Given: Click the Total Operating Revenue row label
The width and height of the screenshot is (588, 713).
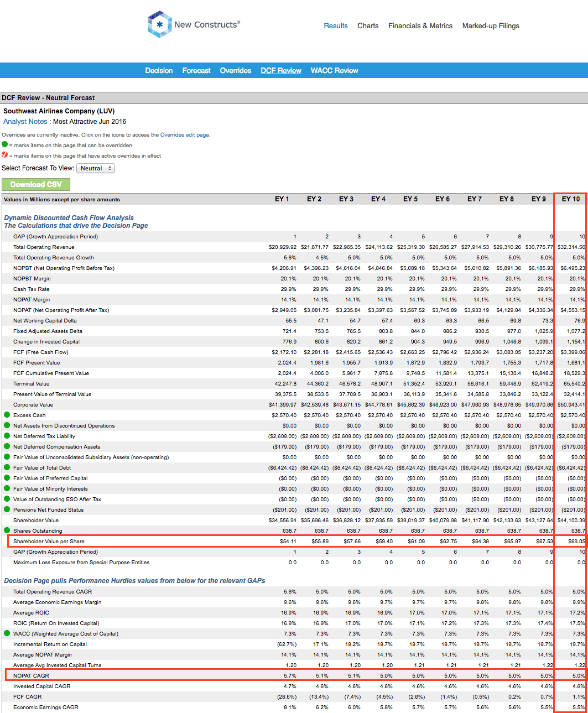Looking at the screenshot, I should click(x=44, y=247).
